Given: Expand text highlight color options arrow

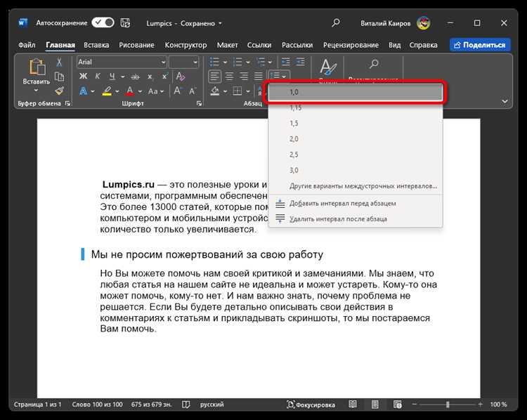Looking at the screenshot, I should (x=117, y=91).
